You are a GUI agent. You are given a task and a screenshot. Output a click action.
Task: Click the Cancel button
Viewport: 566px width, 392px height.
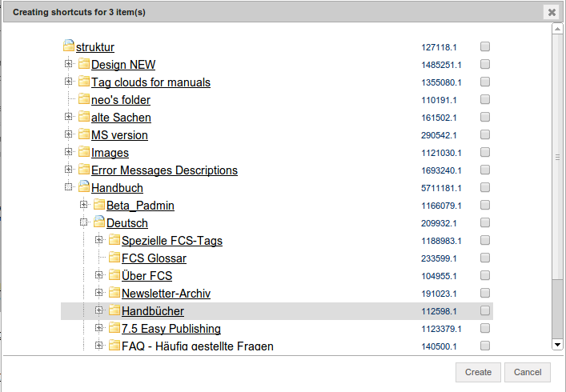click(528, 372)
